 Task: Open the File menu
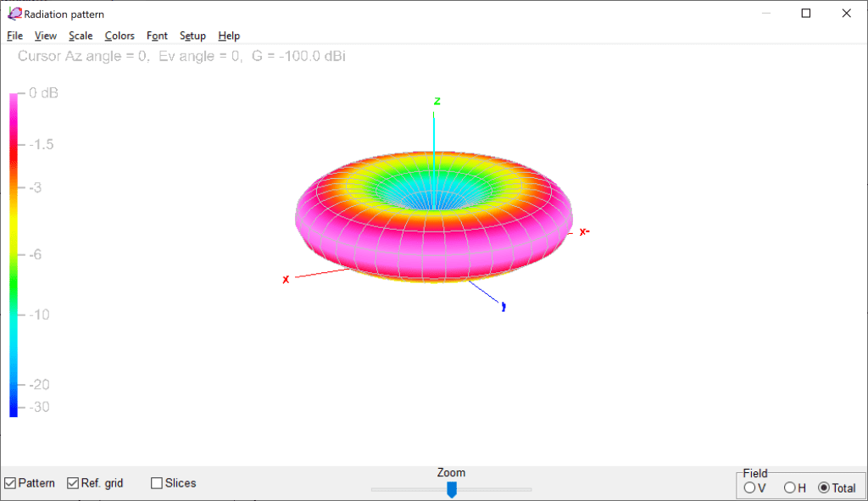[14, 36]
